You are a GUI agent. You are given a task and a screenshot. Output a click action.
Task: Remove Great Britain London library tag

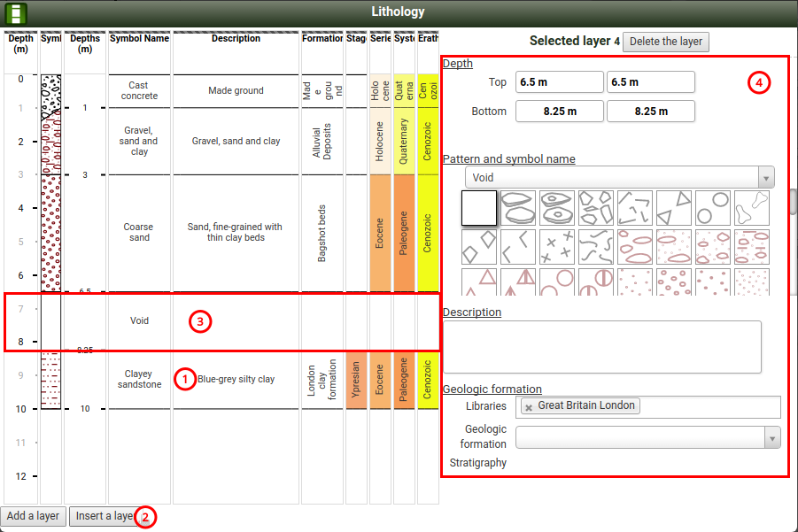[x=529, y=406]
